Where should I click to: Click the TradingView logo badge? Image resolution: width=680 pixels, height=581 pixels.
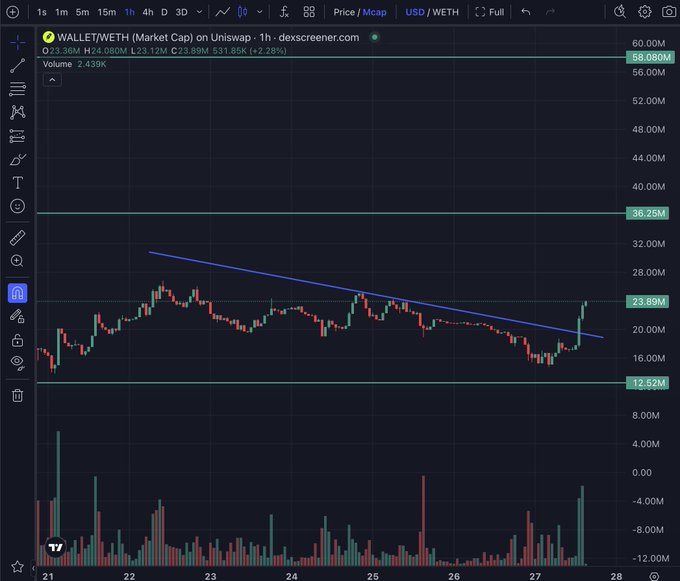[56, 547]
